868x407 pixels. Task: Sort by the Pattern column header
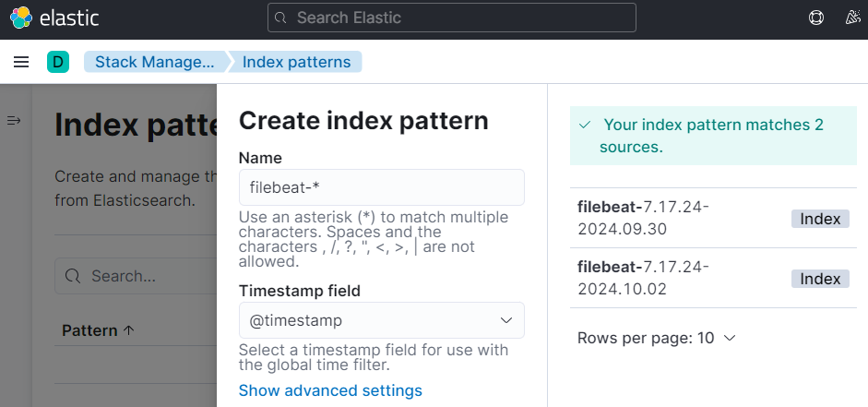pos(97,330)
